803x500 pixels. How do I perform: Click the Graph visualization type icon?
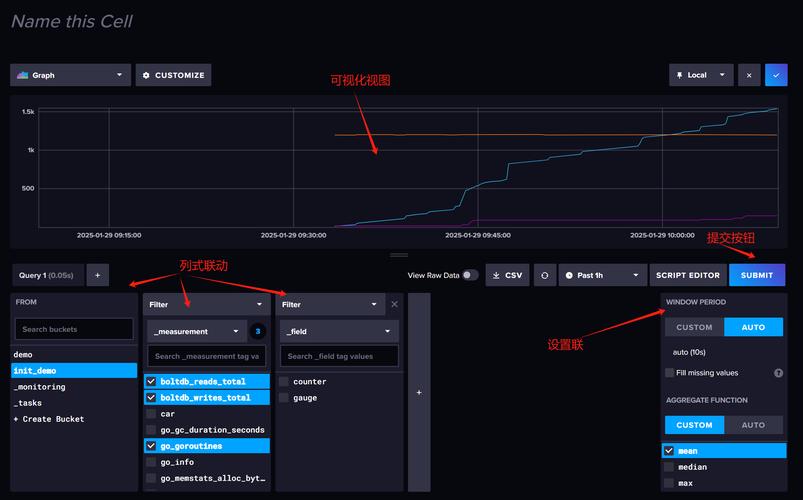pos(22,75)
